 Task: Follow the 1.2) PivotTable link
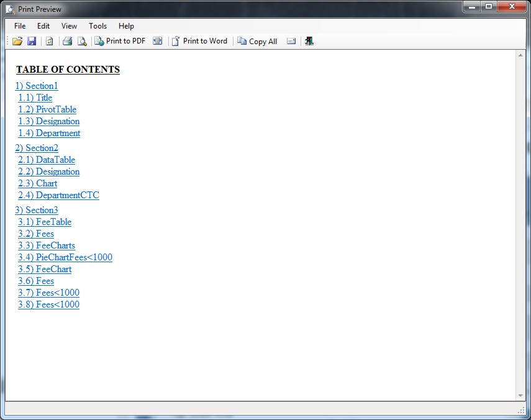tap(47, 109)
